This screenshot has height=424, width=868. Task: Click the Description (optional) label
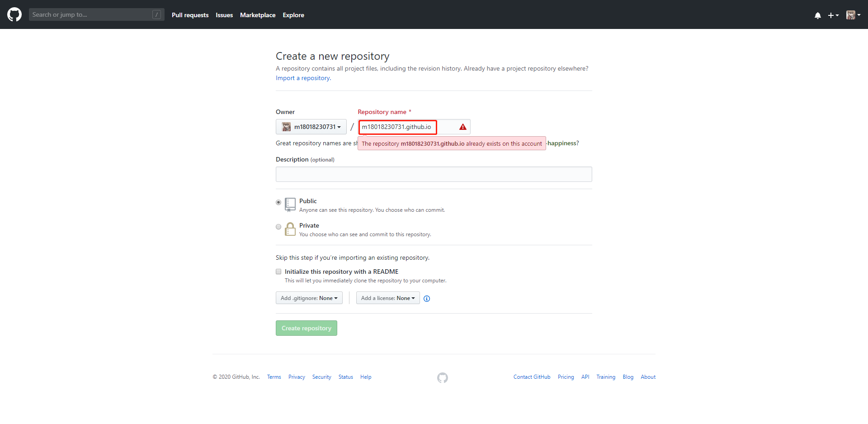coord(305,159)
